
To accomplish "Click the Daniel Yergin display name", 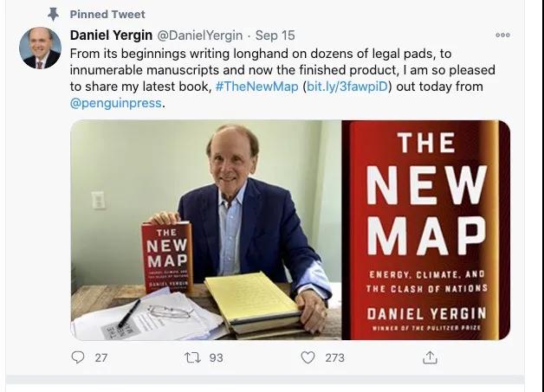I will pos(111,35).
